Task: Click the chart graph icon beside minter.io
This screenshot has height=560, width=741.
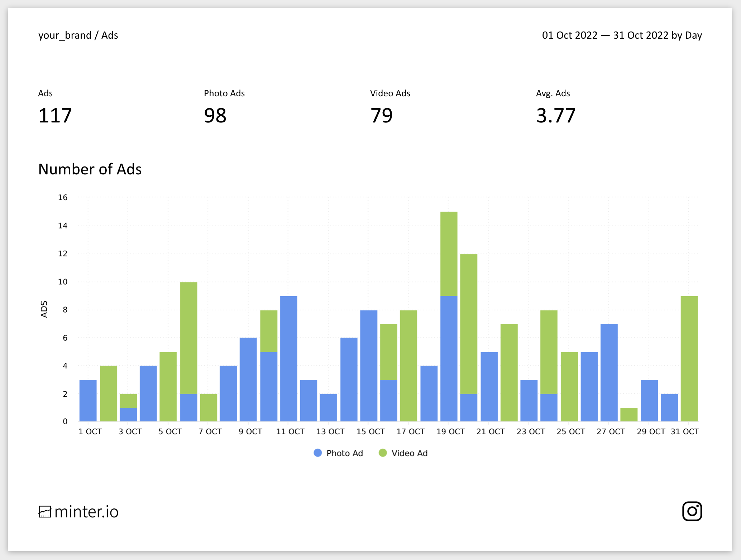Action: [x=45, y=511]
